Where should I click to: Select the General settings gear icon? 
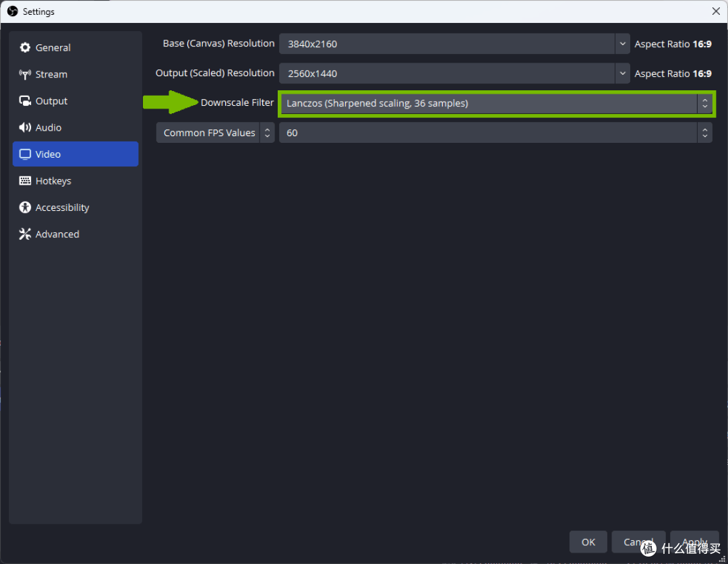tap(25, 47)
